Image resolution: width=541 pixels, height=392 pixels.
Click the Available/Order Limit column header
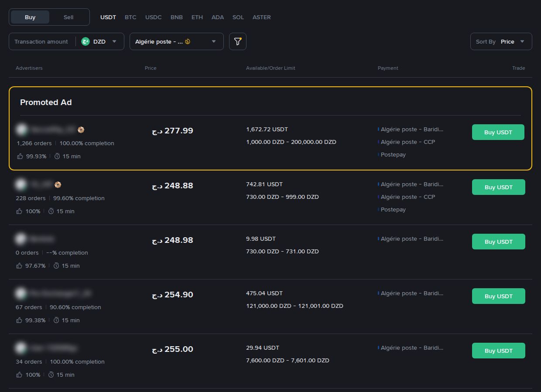point(270,68)
